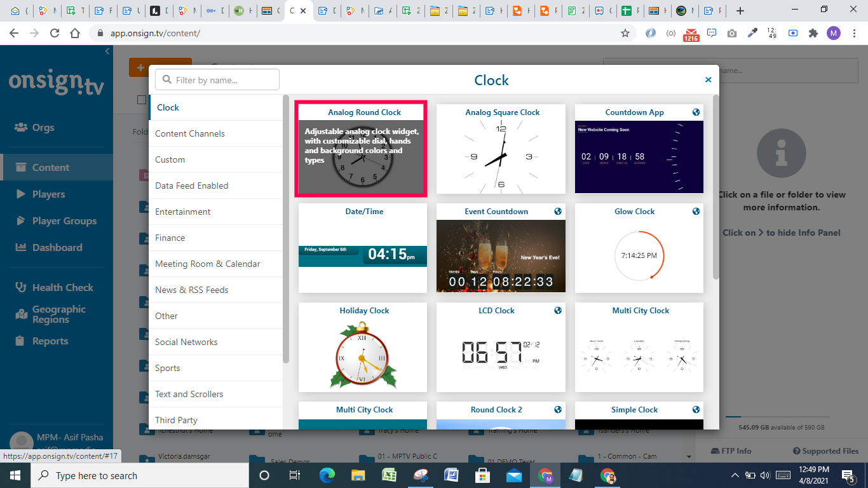The height and width of the screenshot is (488, 868).
Task: Select the Clock category
Action: coord(216,107)
